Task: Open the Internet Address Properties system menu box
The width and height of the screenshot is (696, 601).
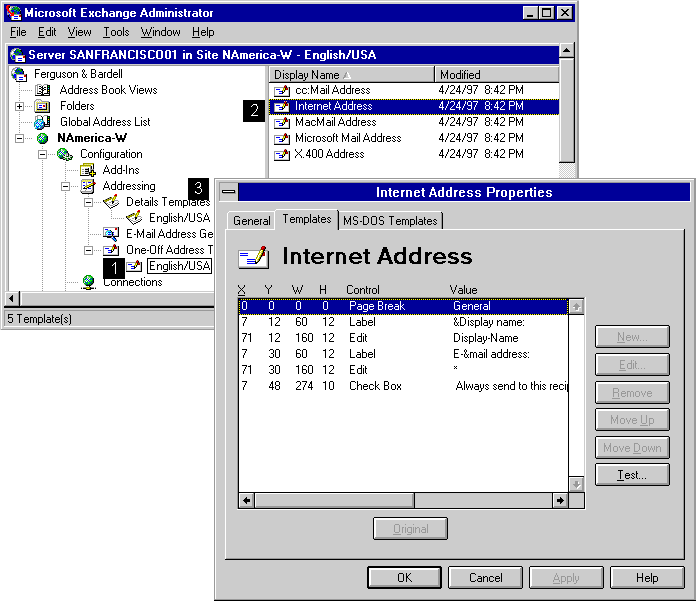Action: [229, 192]
